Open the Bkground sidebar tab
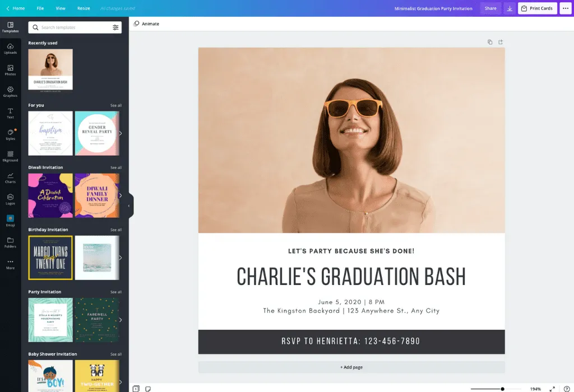The image size is (574, 392). pos(10,156)
